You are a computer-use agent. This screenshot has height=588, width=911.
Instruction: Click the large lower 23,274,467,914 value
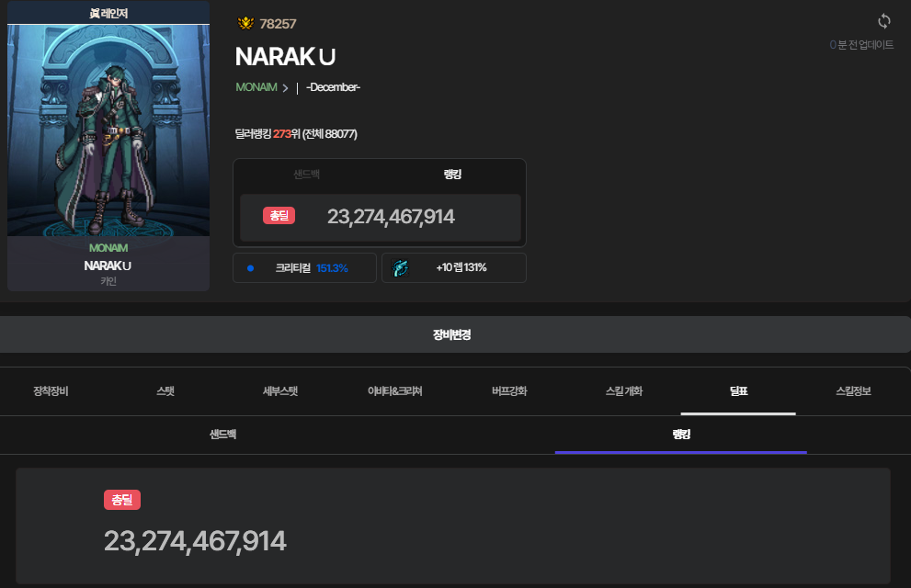point(195,541)
